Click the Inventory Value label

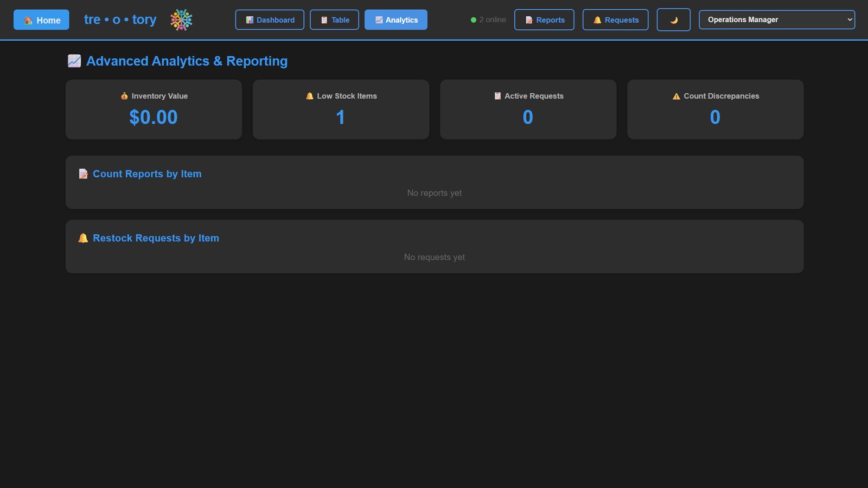coord(159,96)
